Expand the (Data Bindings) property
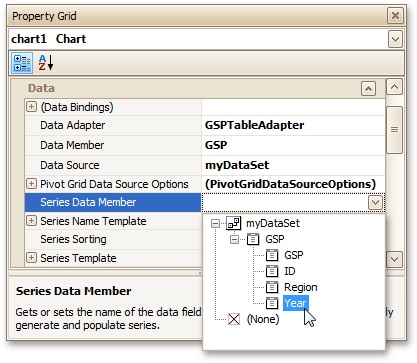Screen dimensions: 417x363 coord(31,107)
